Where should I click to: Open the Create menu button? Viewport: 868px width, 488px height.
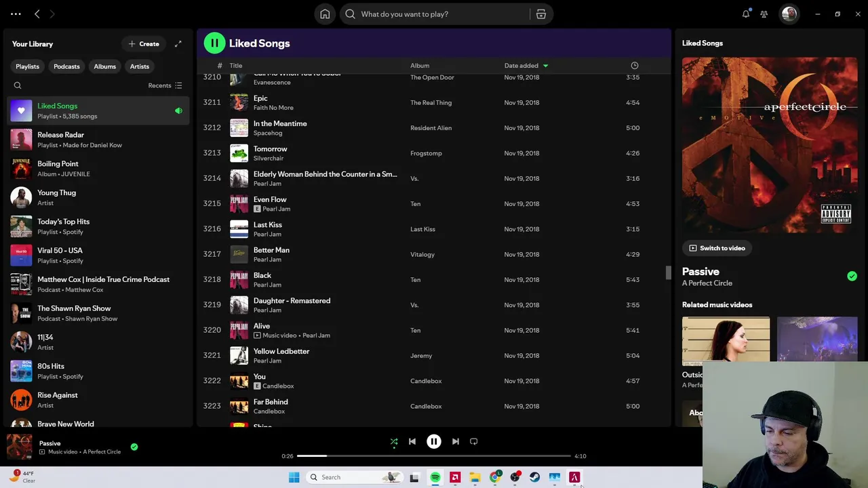point(144,44)
